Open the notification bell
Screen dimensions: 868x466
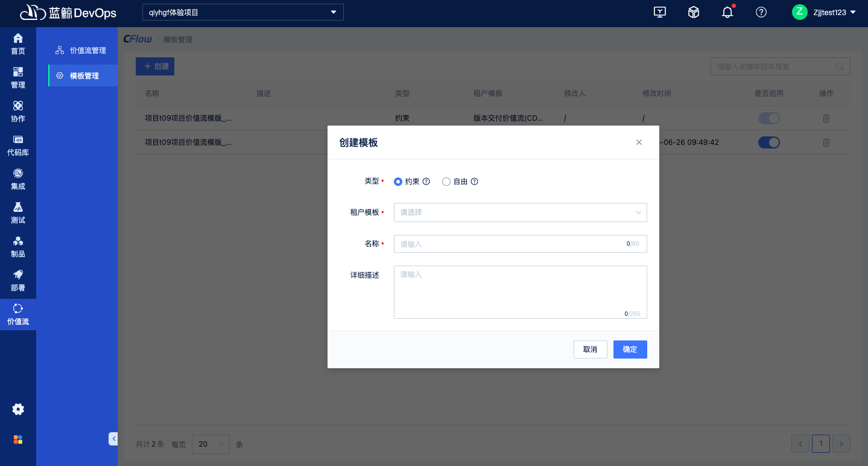click(x=727, y=12)
